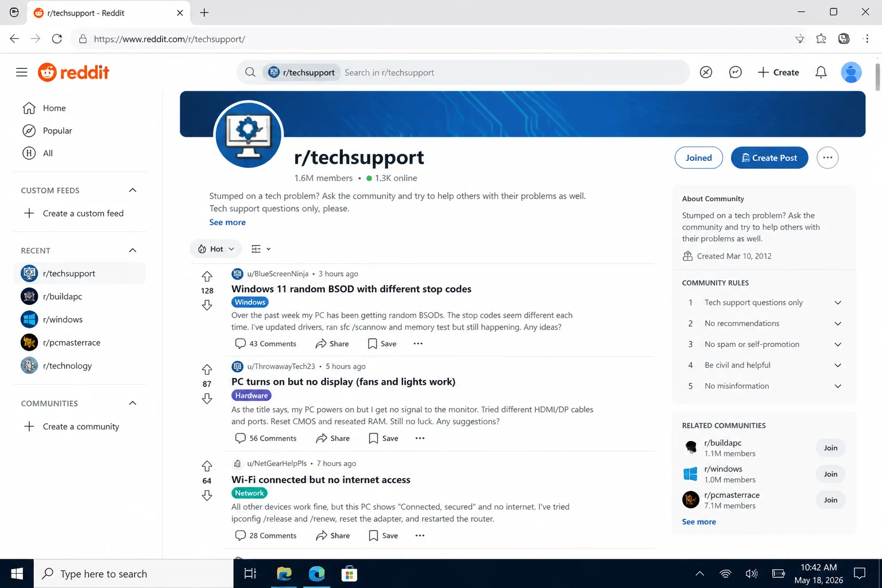Open the view layout dropdown
The width and height of the screenshot is (882, 588).
[261, 249]
